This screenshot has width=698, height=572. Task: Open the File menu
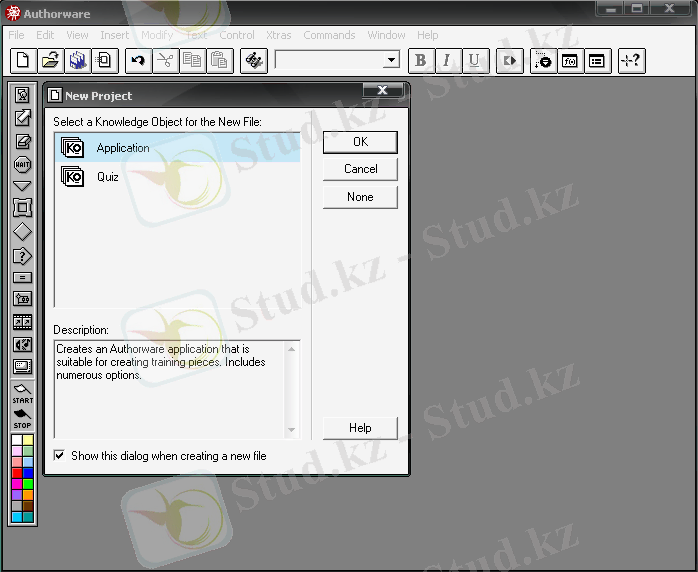(16, 35)
